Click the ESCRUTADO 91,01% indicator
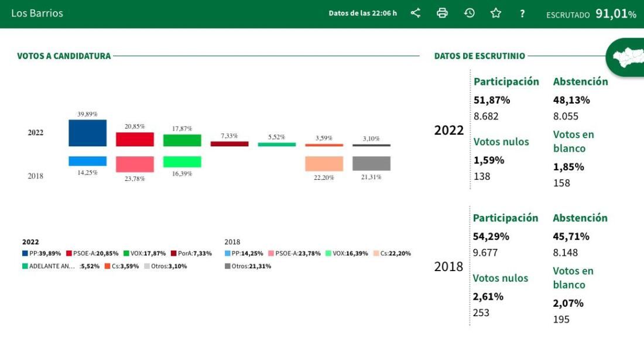This screenshot has height=339, width=644. [x=591, y=14]
